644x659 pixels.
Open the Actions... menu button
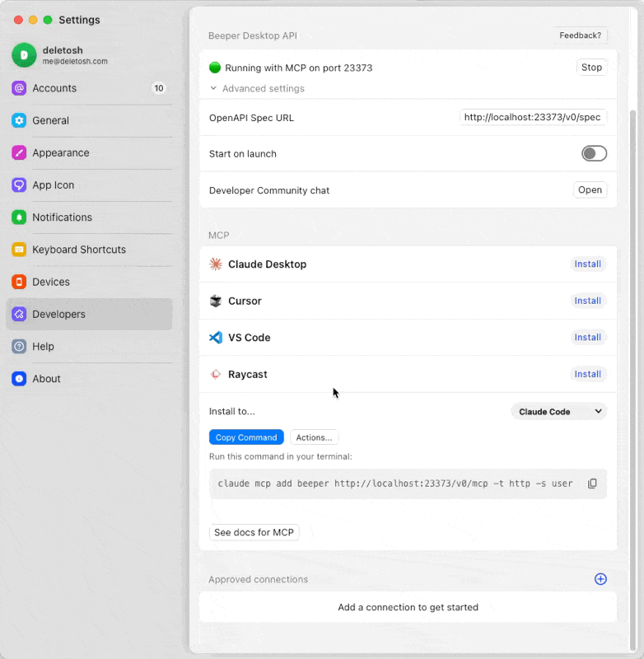pyautogui.click(x=314, y=437)
